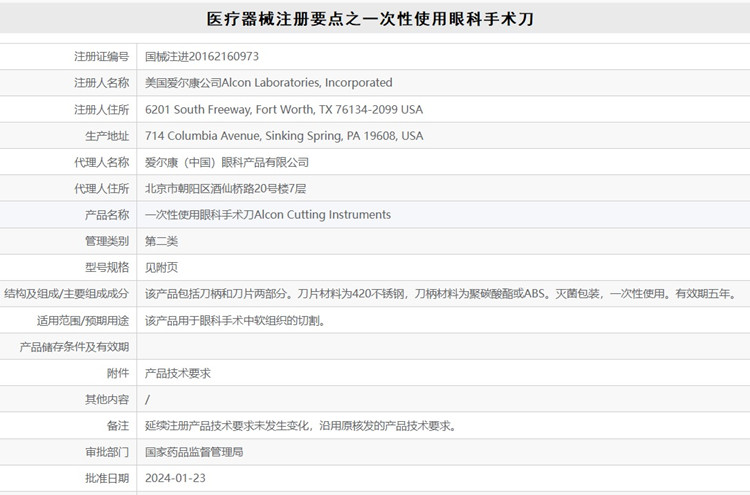750x495 pixels.
Task: Select the 714 Columbia Avenue address
Action: 284,136
